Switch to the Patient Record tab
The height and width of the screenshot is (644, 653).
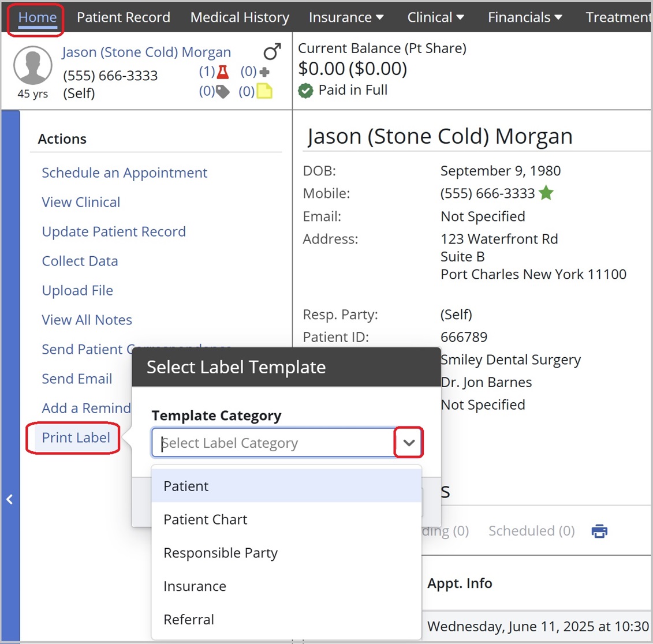pos(124,17)
